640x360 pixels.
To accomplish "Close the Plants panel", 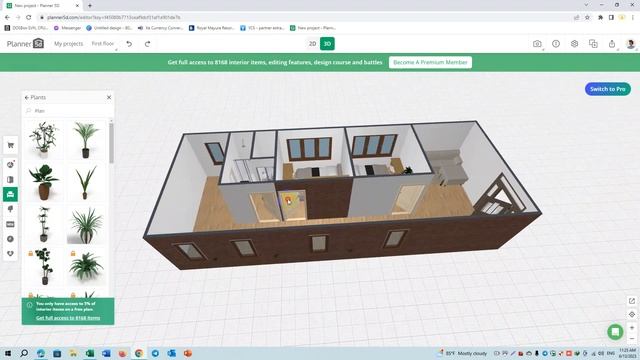I will tap(109, 97).
